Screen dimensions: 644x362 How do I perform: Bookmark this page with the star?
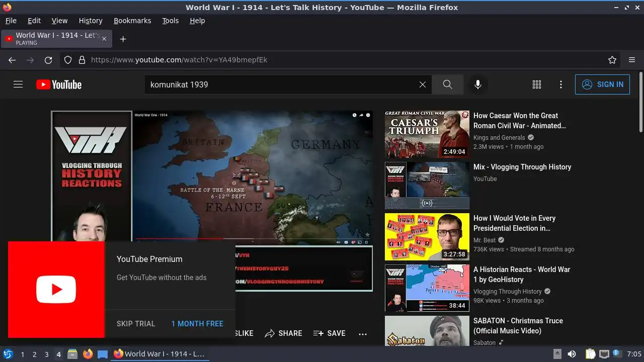point(612,60)
